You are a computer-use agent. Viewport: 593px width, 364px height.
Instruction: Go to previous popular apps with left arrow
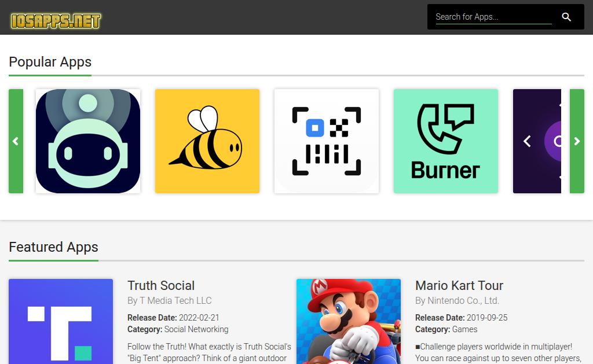pos(16,141)
